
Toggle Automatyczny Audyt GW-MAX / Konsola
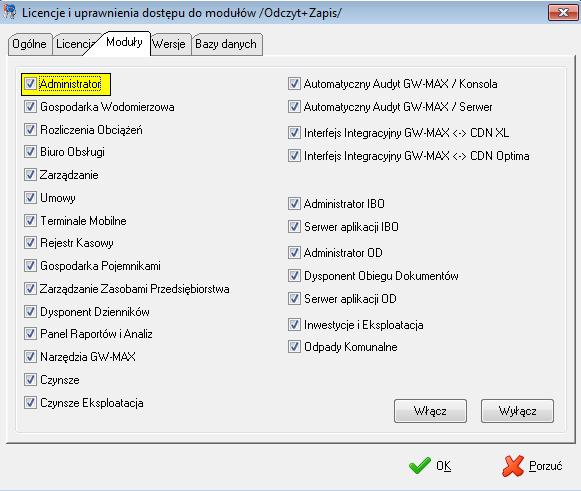click(294, 84)
